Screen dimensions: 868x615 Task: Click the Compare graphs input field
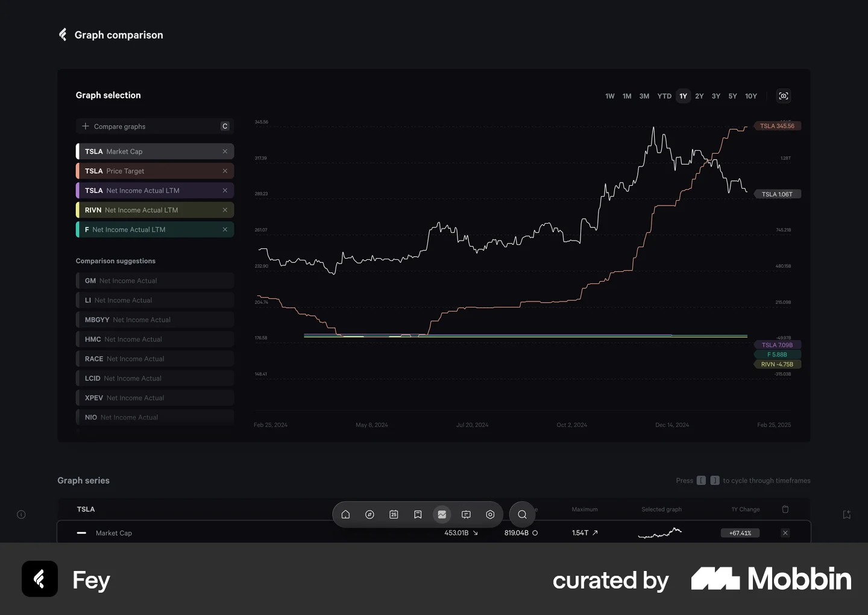[x=155, y=126]
